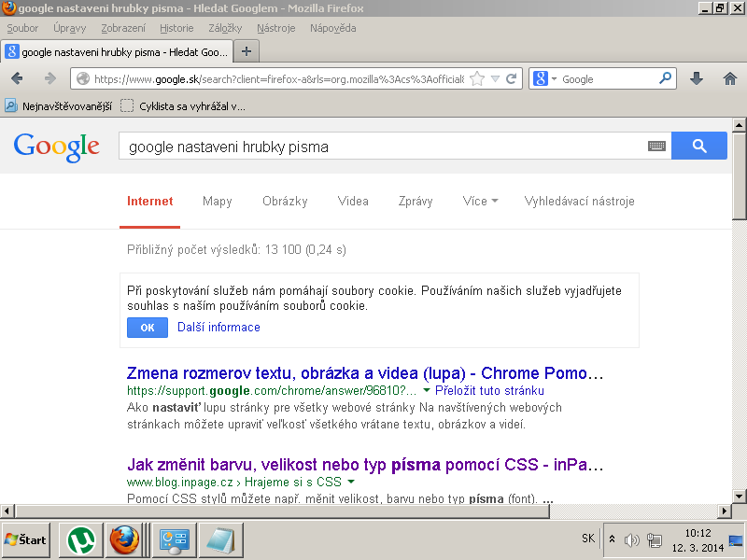Click the volume speaker tray icon

(632, 540)
